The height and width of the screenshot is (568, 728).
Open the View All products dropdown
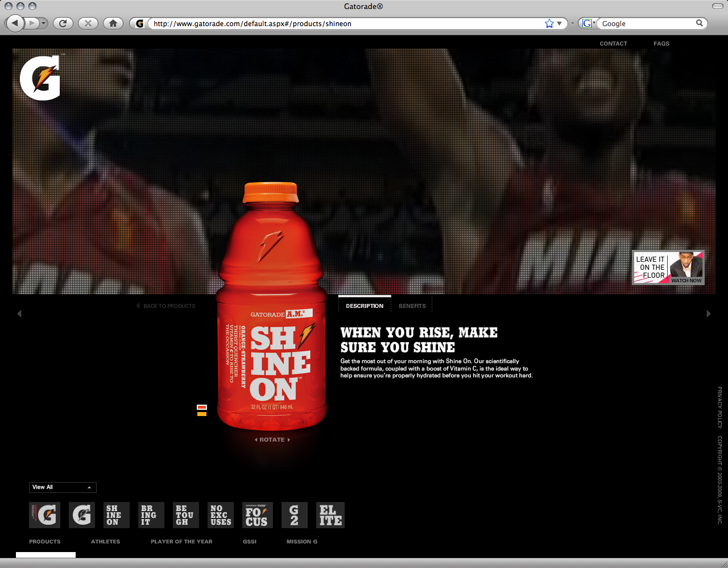[x=62, y=487]
